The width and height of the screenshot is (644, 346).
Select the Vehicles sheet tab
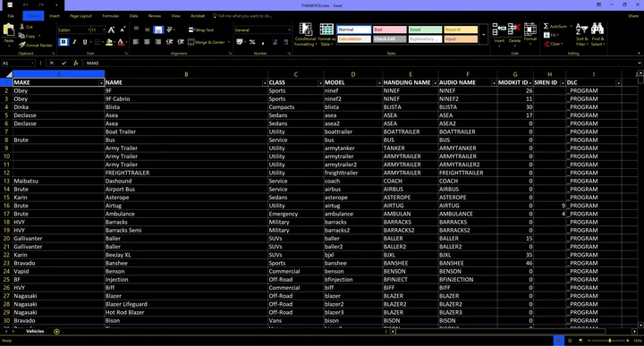click(35, 331)
